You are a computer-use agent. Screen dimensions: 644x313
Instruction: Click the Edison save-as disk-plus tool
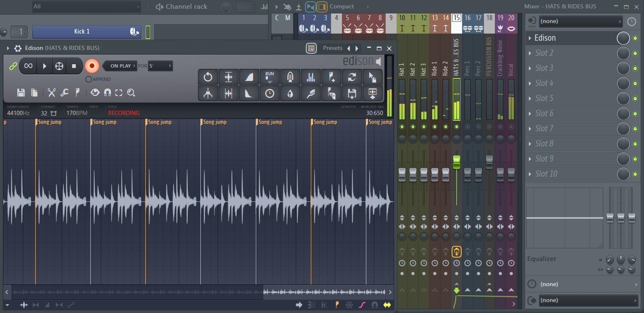(x=352, y=94)
